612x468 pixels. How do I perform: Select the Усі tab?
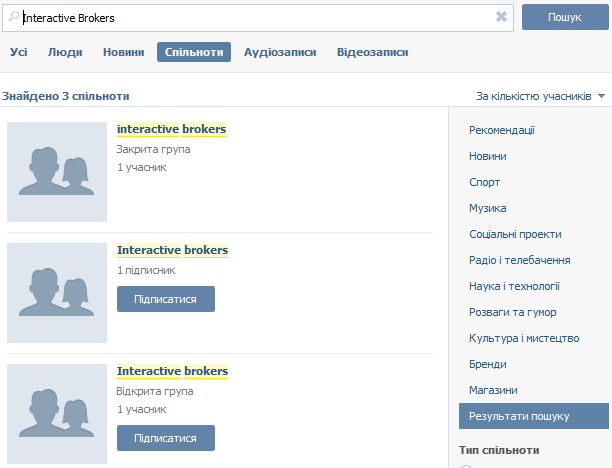coord(19,52)
